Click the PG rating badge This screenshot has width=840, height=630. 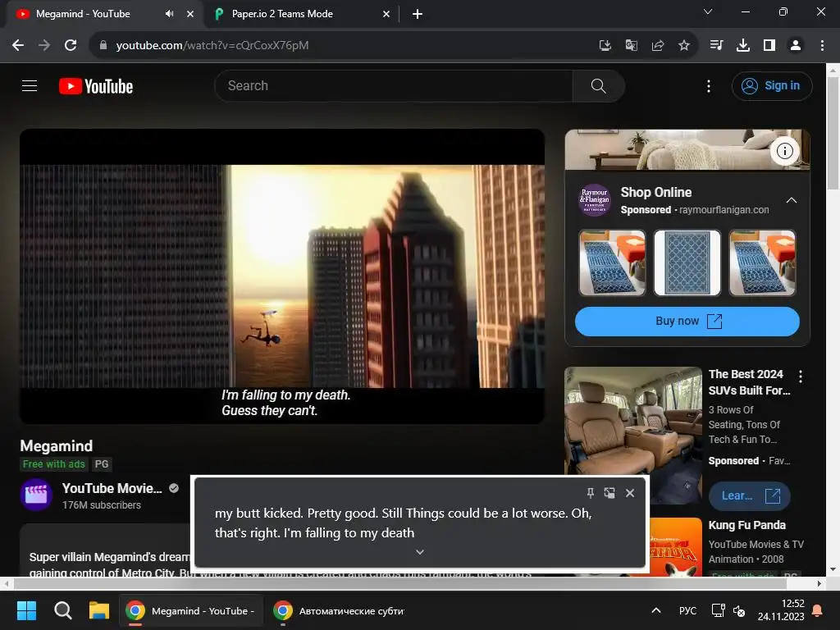click(x=102, y=464)
